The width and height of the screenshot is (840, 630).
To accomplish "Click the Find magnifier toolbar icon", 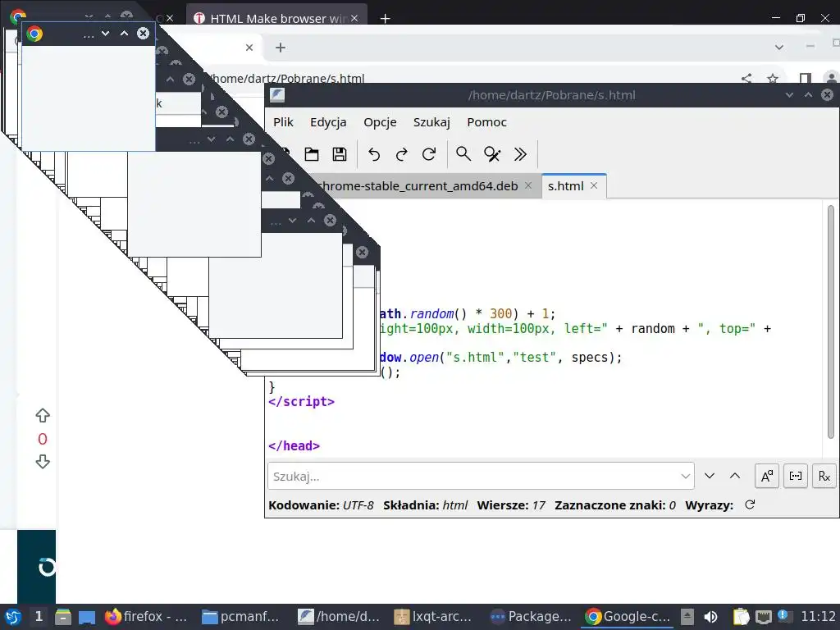I will (463, 154).
